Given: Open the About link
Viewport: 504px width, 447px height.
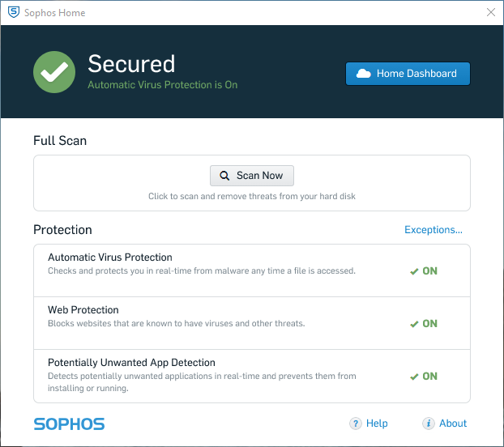Looking at the screenshot, I should [x=453, y=424].
